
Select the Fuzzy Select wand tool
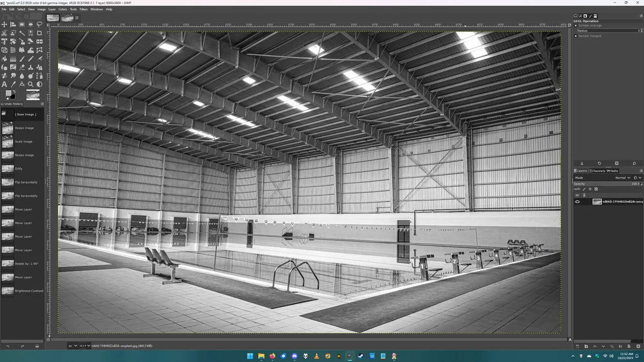(x=21, y=33)
